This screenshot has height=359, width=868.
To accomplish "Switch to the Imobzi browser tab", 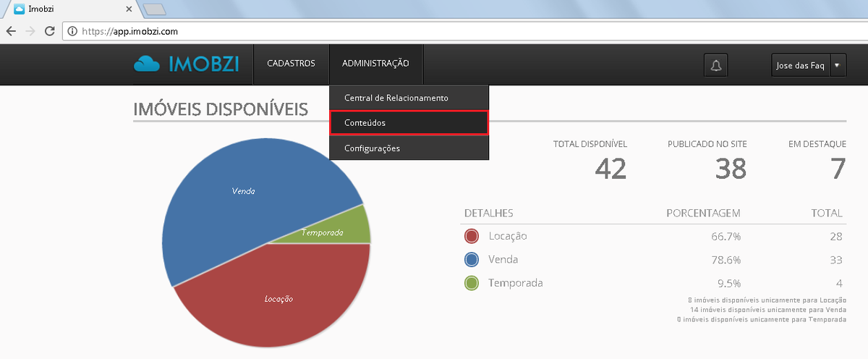I will 71,9.
